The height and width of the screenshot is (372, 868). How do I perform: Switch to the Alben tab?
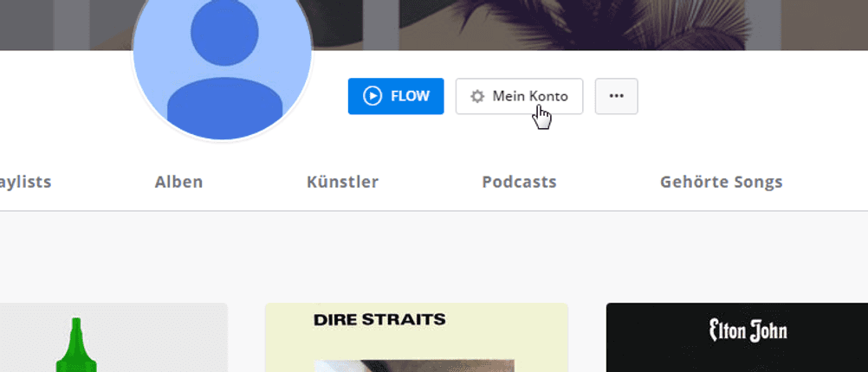point(178,182)
